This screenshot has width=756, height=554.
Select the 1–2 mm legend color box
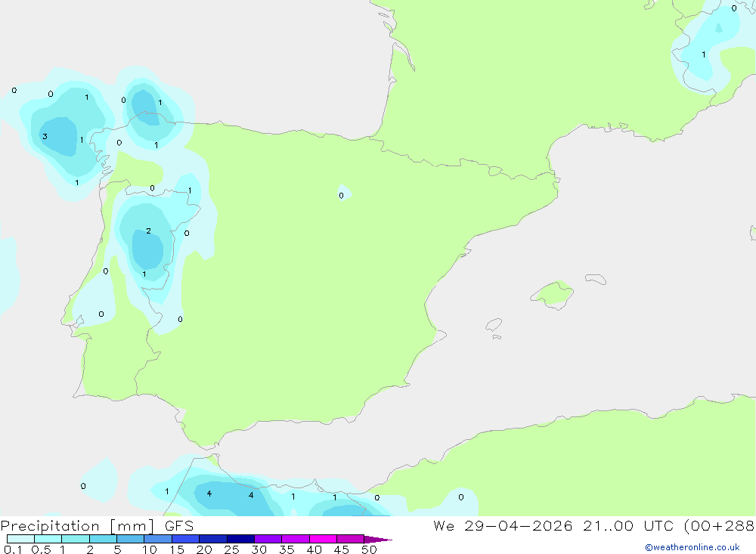[76, 539]
